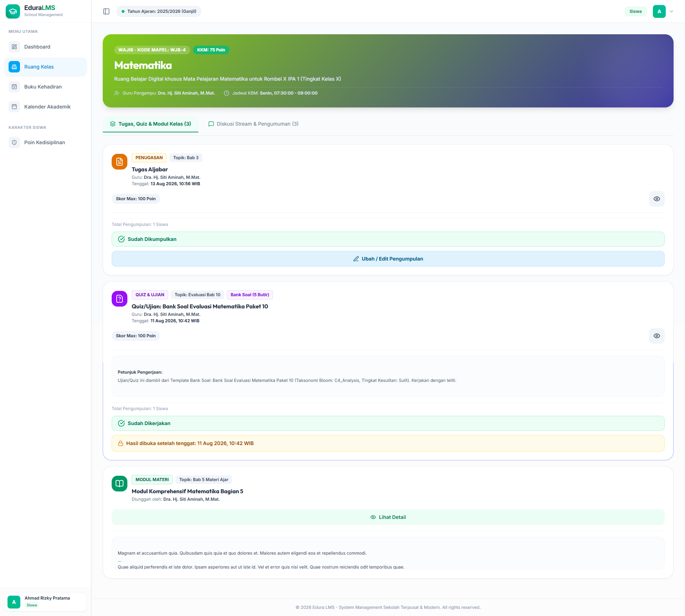Screen dimensions: 685x616
Task: Toggle the eye view for Quiz/Ujian Paket 10
Action: [657, 336]
